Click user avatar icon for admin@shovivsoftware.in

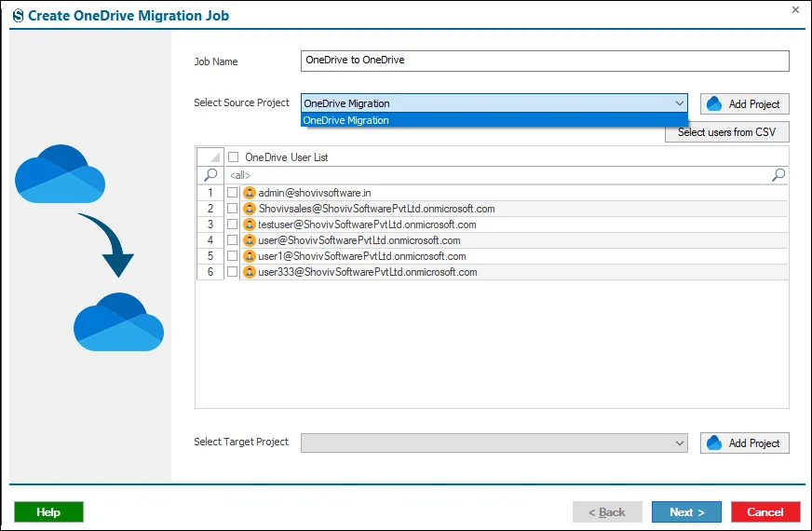pyautogui.click(x=250, y=193)
